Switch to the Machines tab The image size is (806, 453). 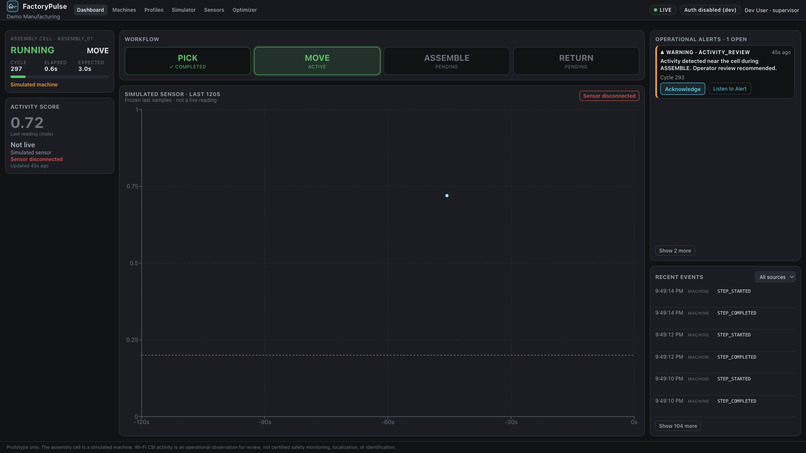tap(124, 10)
